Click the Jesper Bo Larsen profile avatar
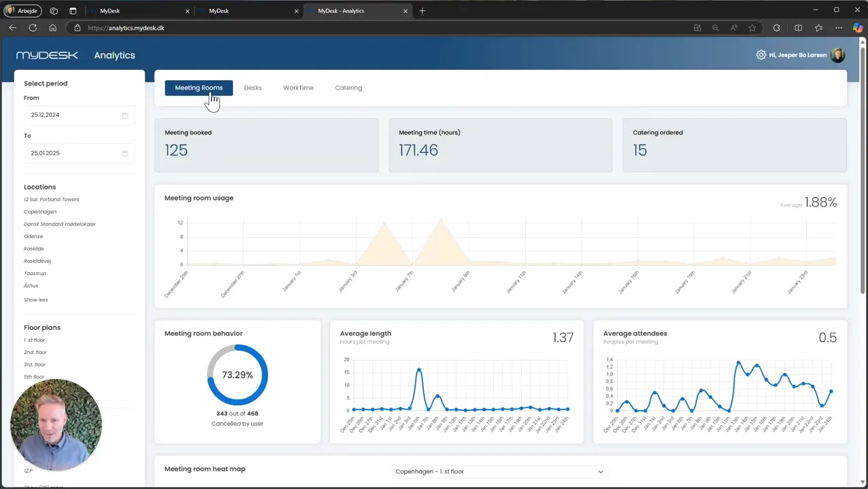The image size is (868, 489). [x=837, y=55]
